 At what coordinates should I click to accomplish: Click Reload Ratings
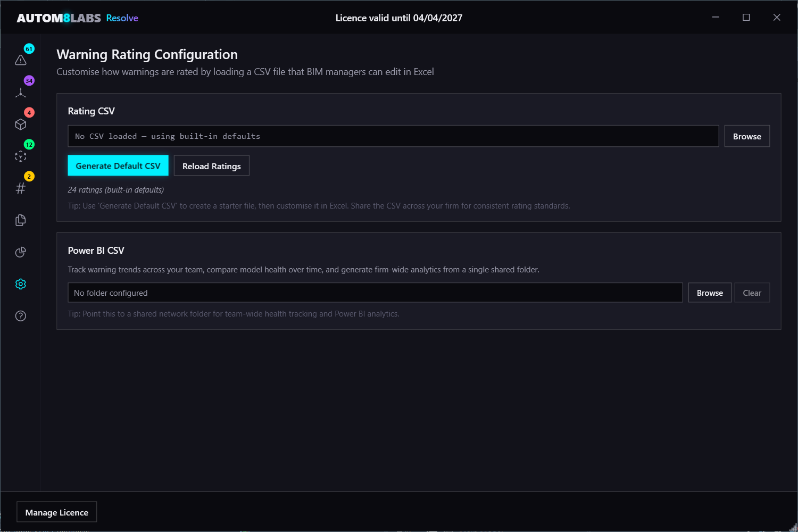[x=211, y=165]
